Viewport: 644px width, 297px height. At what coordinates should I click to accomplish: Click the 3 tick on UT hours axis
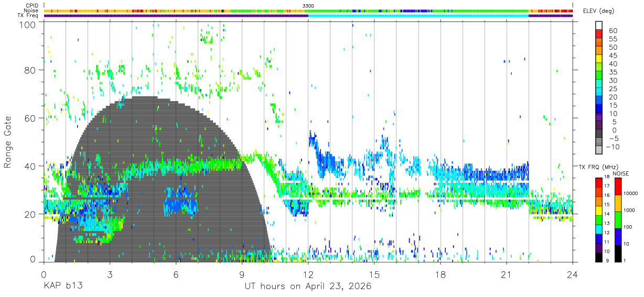click(x=110, y=274)
